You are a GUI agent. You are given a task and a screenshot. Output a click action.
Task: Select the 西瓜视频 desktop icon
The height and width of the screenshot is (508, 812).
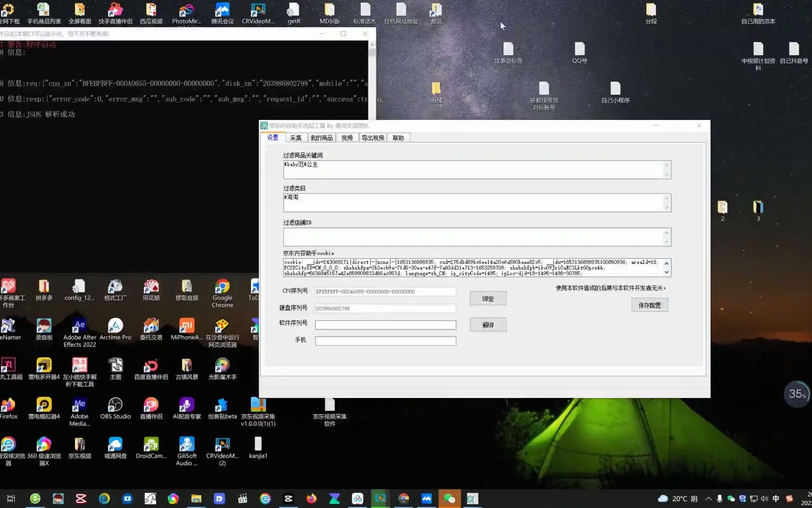click(151, 14)
